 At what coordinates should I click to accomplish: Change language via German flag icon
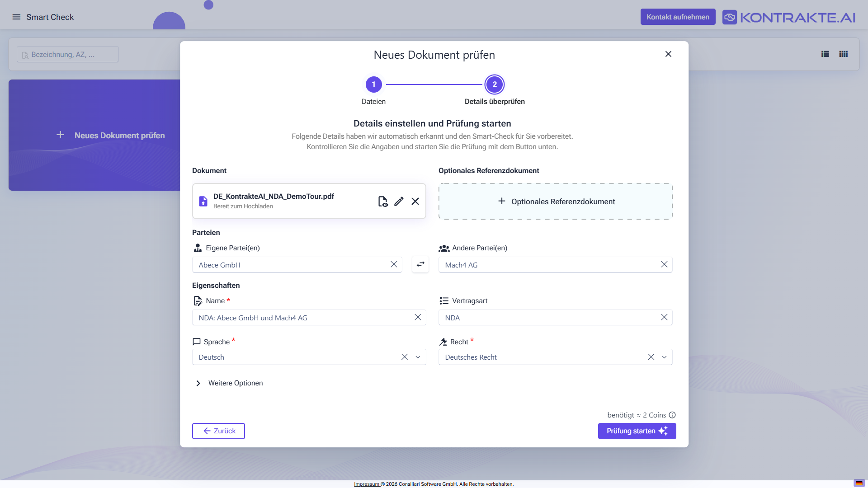point(859,483)
